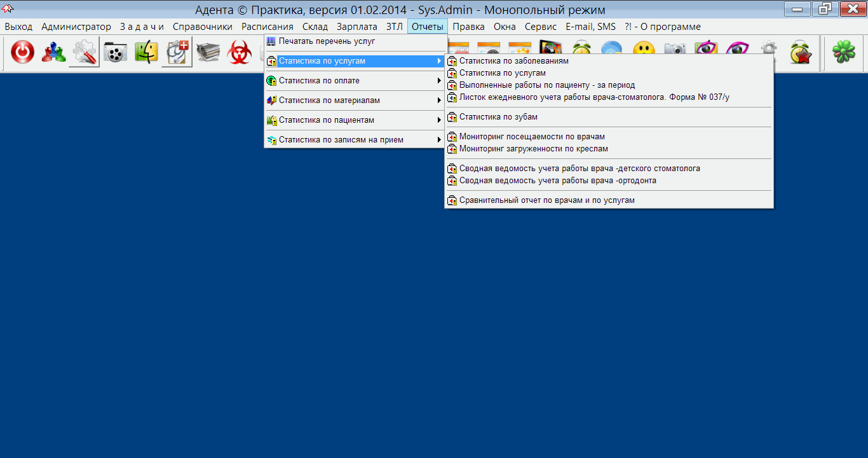Select Мониторинг посещаемости по врачам
Viewport: 868px width, 458px height.
pyautogui.click(x=532, y=137)
